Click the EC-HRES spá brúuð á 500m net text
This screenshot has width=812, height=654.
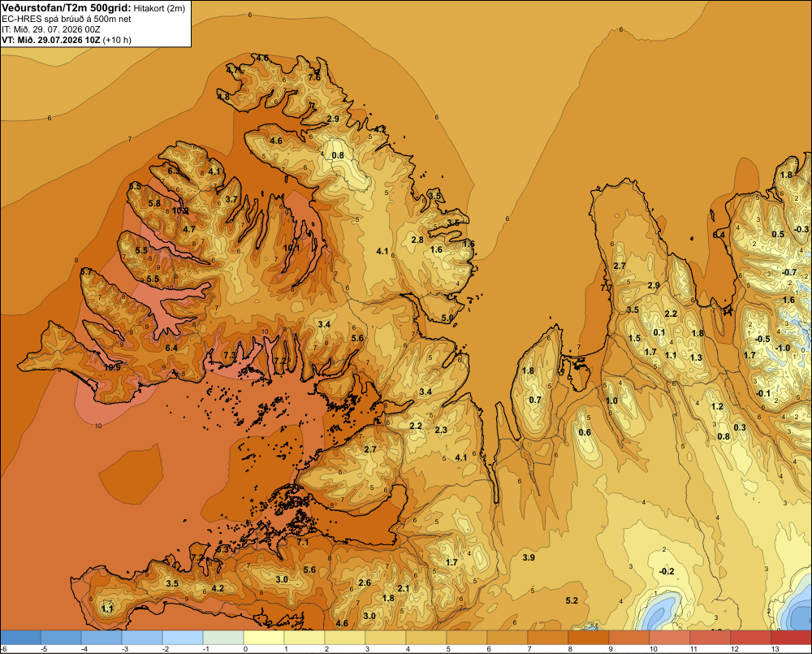(67, 19)
